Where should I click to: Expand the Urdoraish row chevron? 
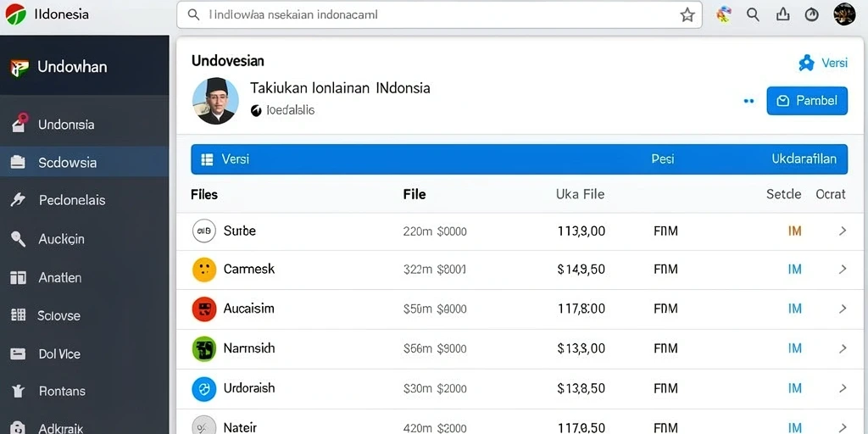point(843,388)
